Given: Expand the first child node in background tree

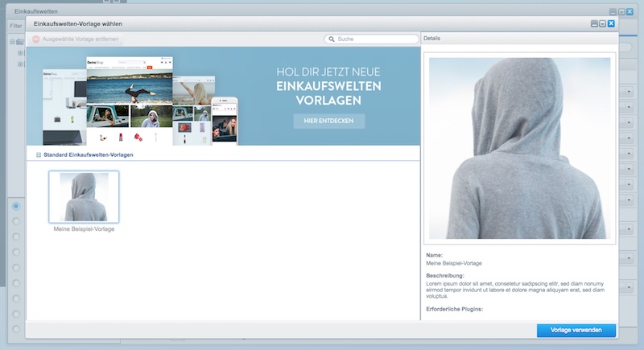Looking at the screenshot, I should pyautogui.click(x=20, y=53).
